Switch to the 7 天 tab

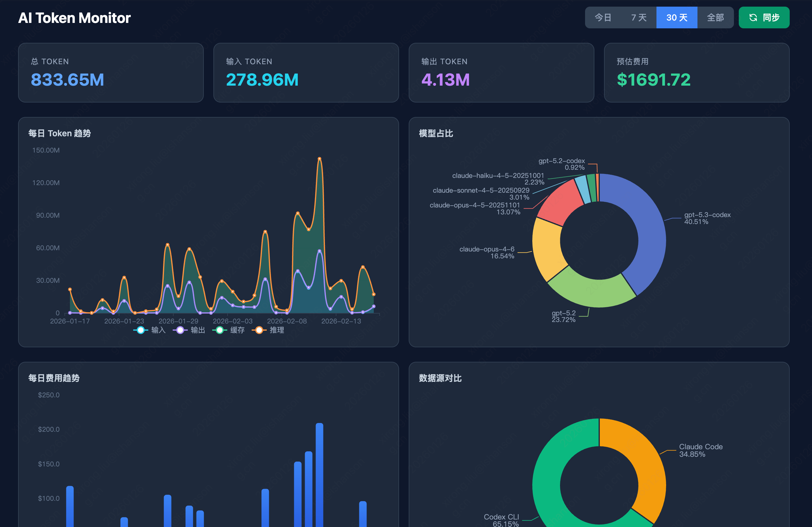(x=639, y=17)
